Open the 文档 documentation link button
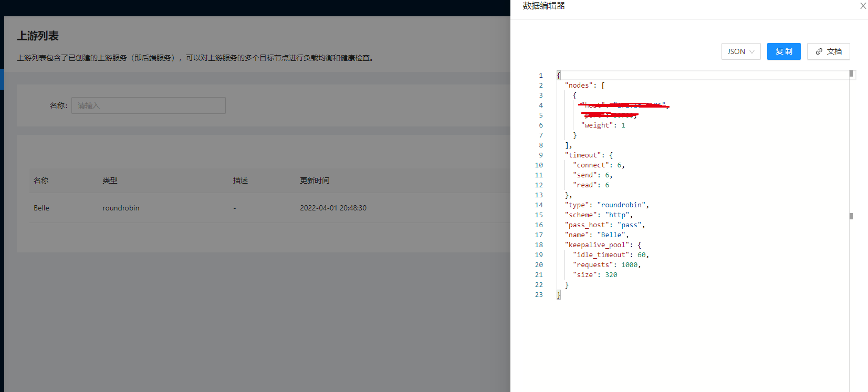868x392 pixels. pyautogui.click(x=828, y=51)
